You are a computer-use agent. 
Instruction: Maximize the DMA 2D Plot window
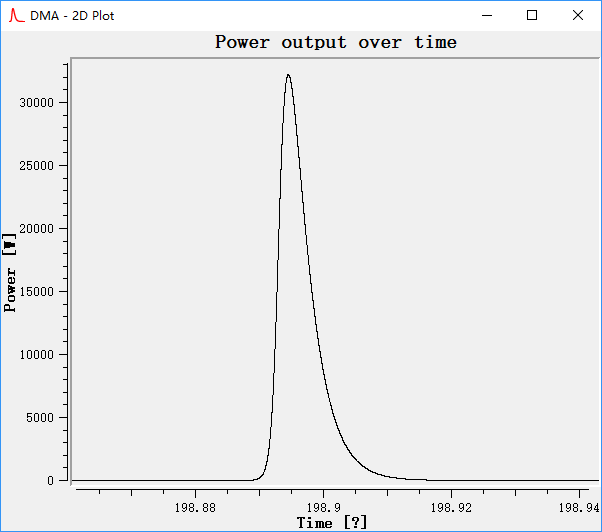click(x=532, y=15)
